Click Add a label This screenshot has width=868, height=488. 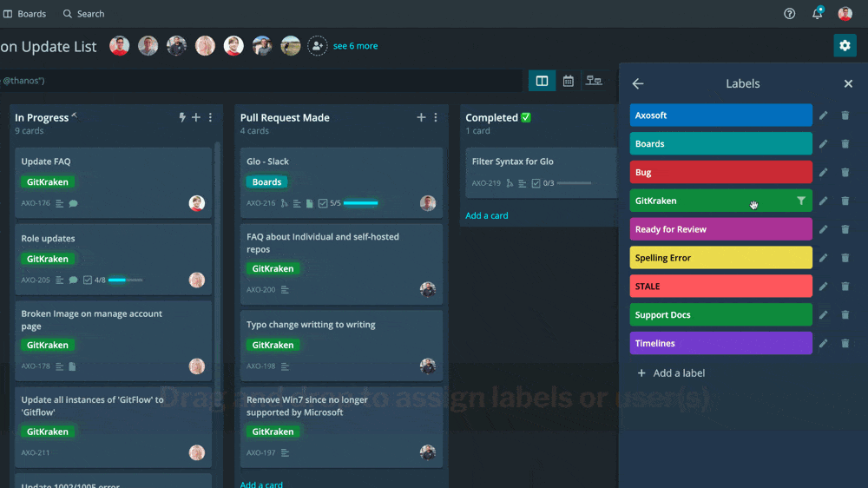671,373
